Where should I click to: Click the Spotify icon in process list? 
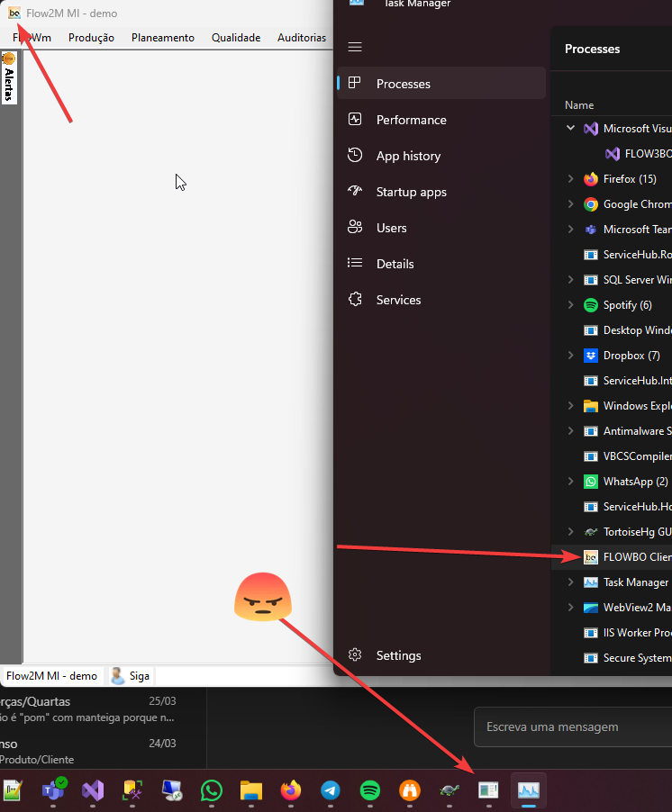(x=591, y=305)
